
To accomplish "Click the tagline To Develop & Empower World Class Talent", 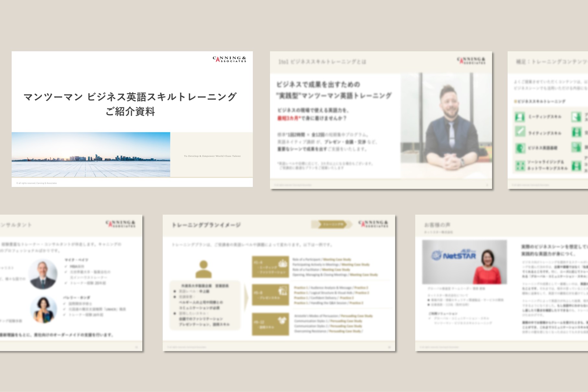I will (x=212, y=156).
